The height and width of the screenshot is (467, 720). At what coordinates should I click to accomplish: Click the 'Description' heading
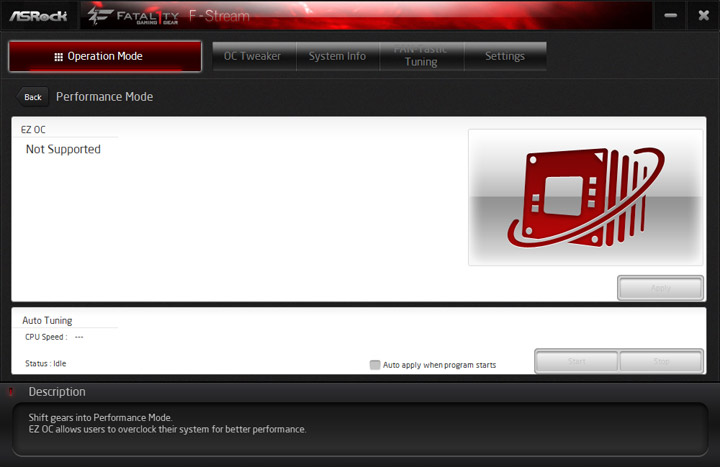pyautogui.click(x=57, y=392)
